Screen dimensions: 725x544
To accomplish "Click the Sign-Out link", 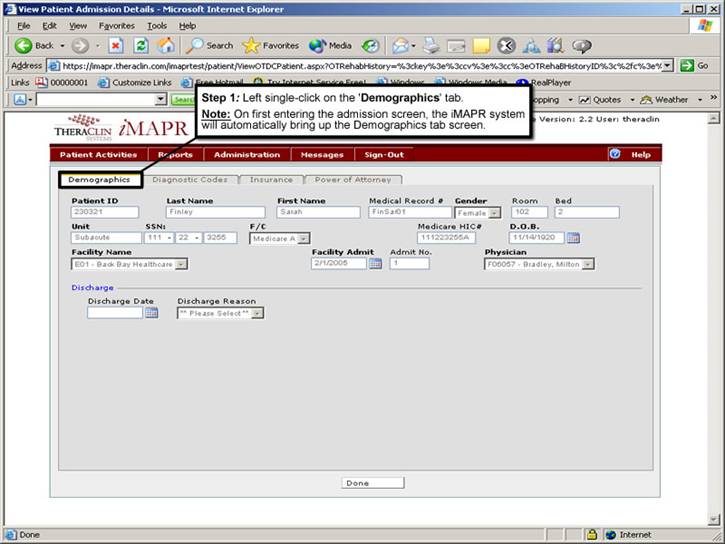I will click(x=384, y=155).
